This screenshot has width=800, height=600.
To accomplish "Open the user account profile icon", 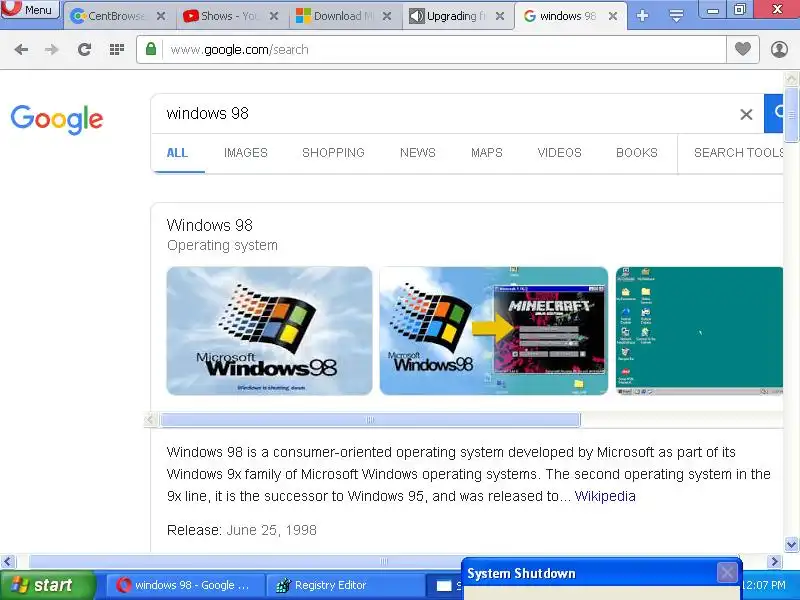I will click(779, 49).
